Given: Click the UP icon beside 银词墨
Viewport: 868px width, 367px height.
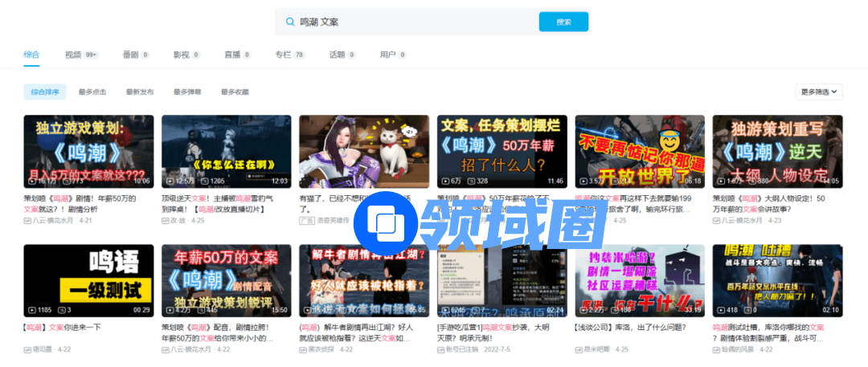Looking at the screenshot, I should click(27, 349).
